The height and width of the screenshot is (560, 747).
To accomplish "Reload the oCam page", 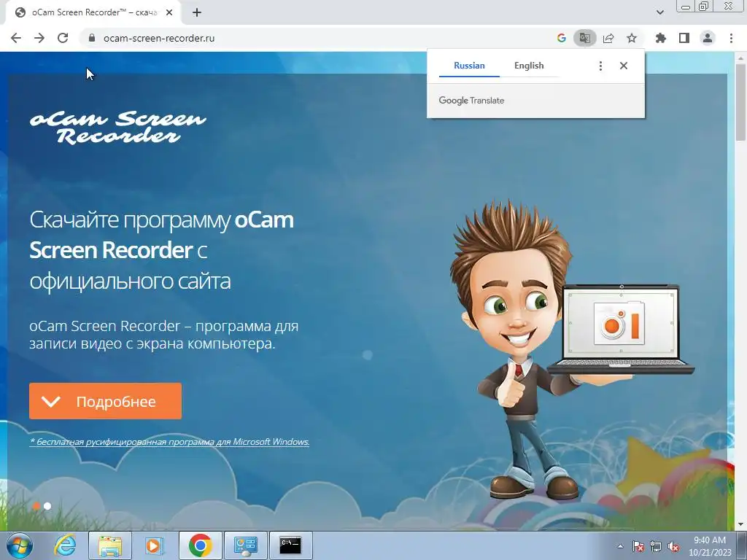I will coord(63,38).
